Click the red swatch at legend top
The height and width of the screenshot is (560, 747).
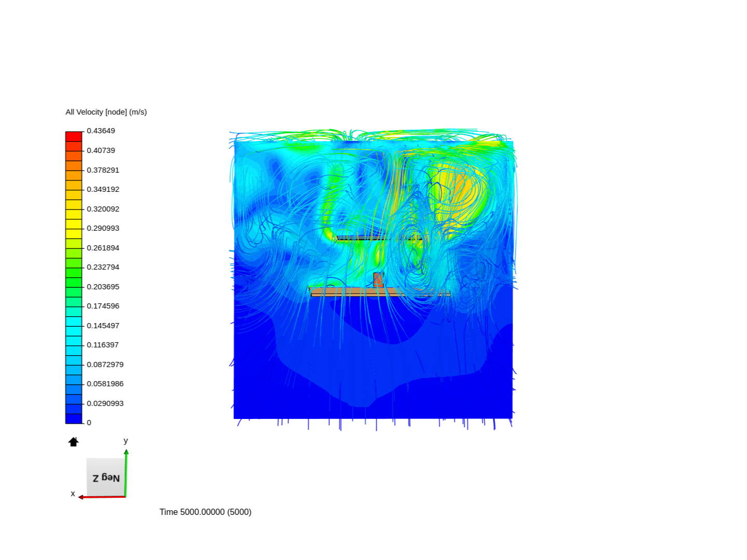coord(74,136)
